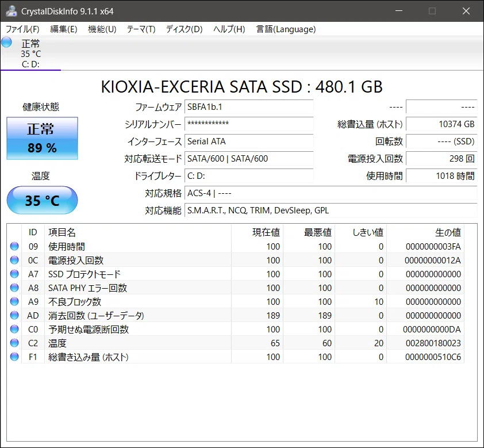Click the しきい値 column header

coord(361,232)
